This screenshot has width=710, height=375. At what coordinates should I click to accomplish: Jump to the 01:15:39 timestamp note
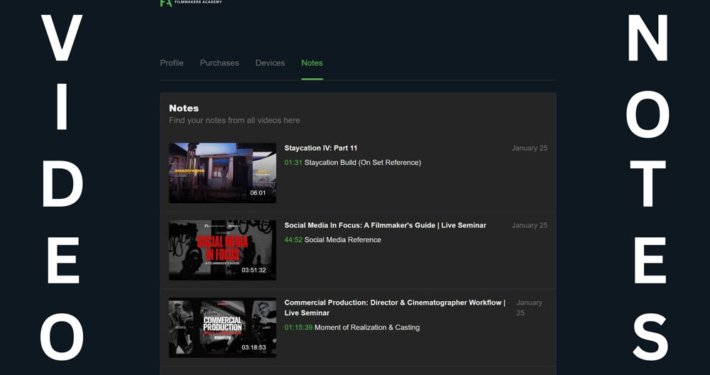click(x=298, y=327)
